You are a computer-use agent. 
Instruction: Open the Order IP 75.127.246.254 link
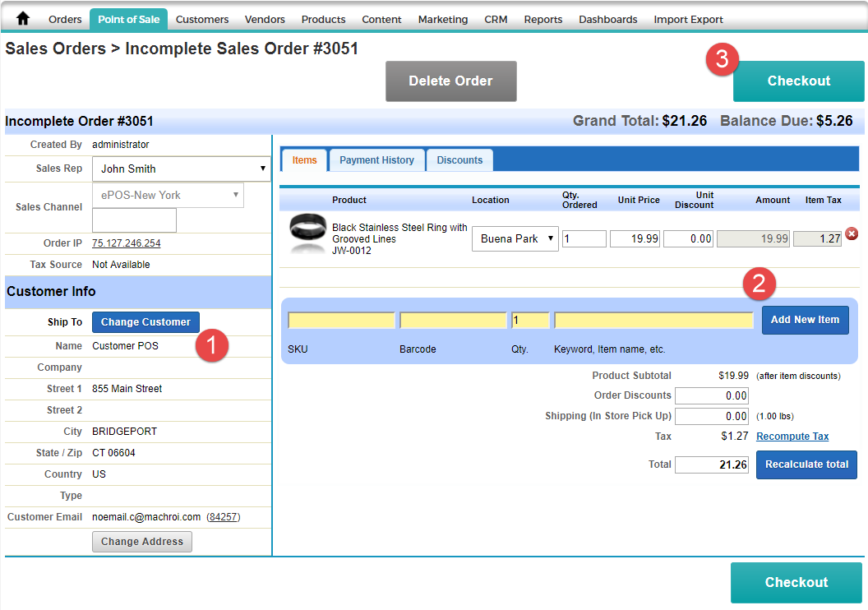tap(127, 243)
